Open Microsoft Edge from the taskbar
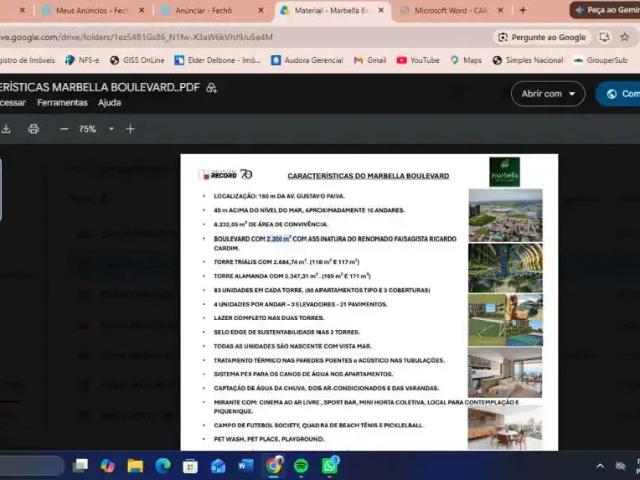 click(x=163, y=466)
